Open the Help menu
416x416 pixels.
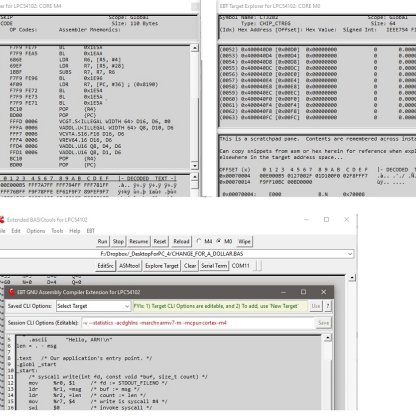(75, 231)
